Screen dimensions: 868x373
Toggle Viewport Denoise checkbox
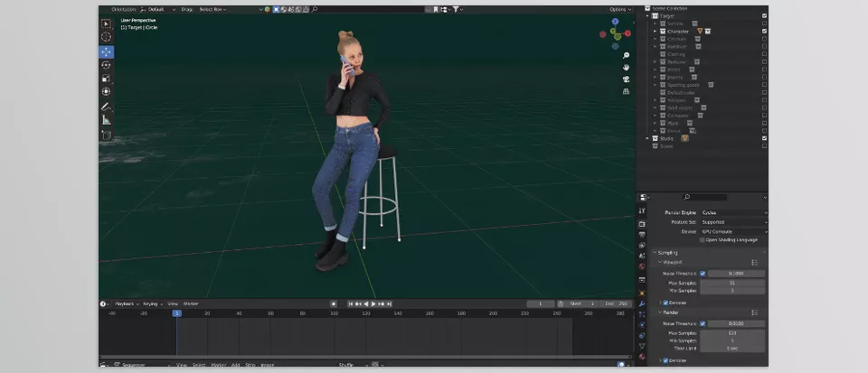click(665, 303)
